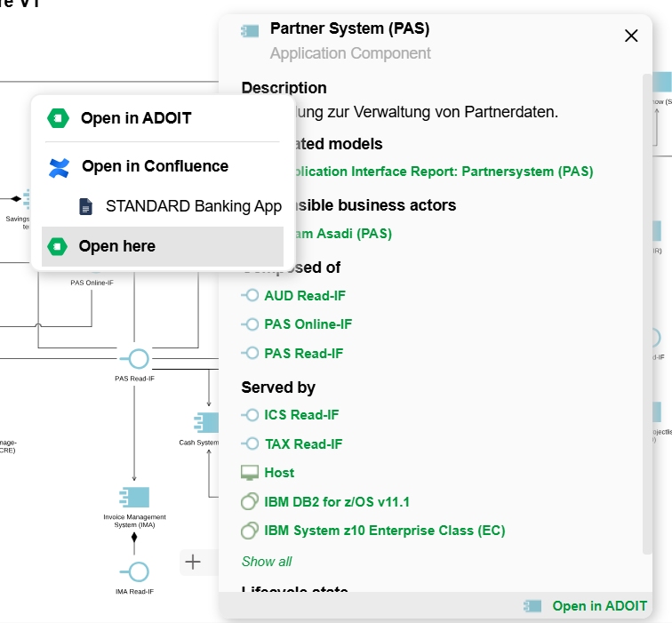Screen dimensions: 672x623
Task: Click the details panel vertical scrollbar
Action: point(647,311)
